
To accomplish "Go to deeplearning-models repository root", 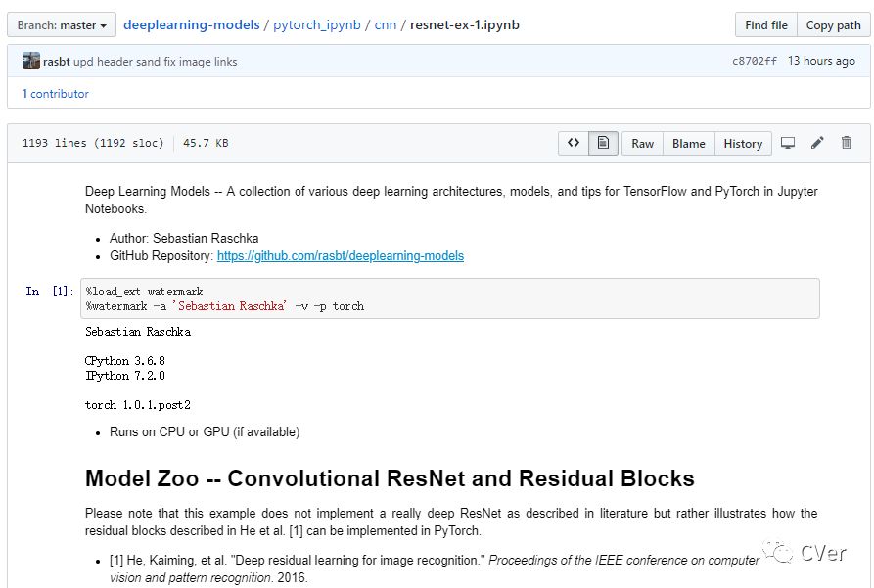I will (x=192, y=24).
